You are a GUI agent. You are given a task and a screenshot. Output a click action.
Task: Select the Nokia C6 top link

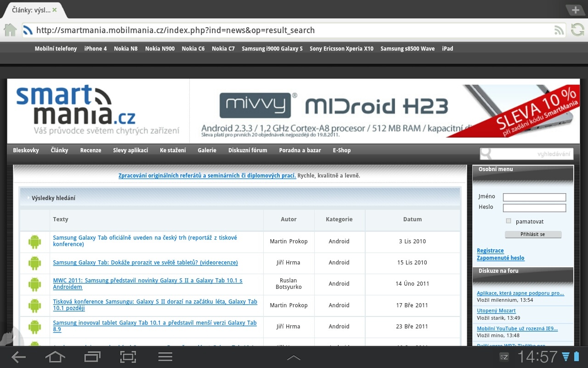tap(193, 49)
